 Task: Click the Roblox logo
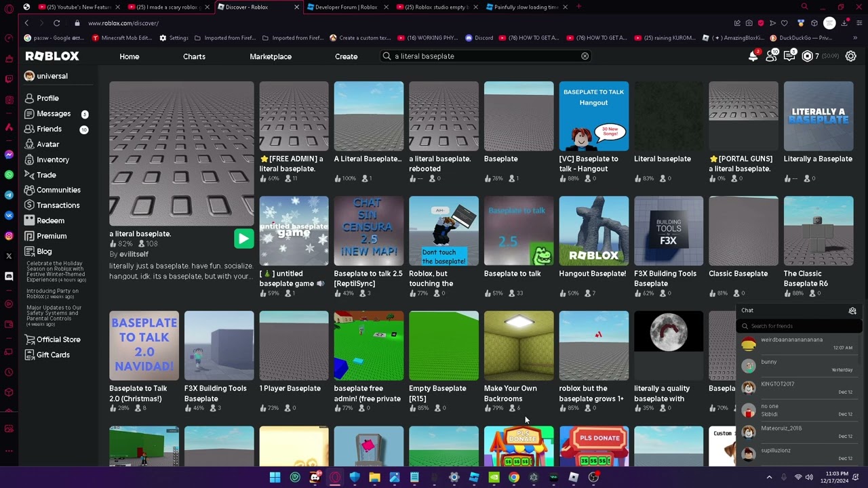point(52,56)
